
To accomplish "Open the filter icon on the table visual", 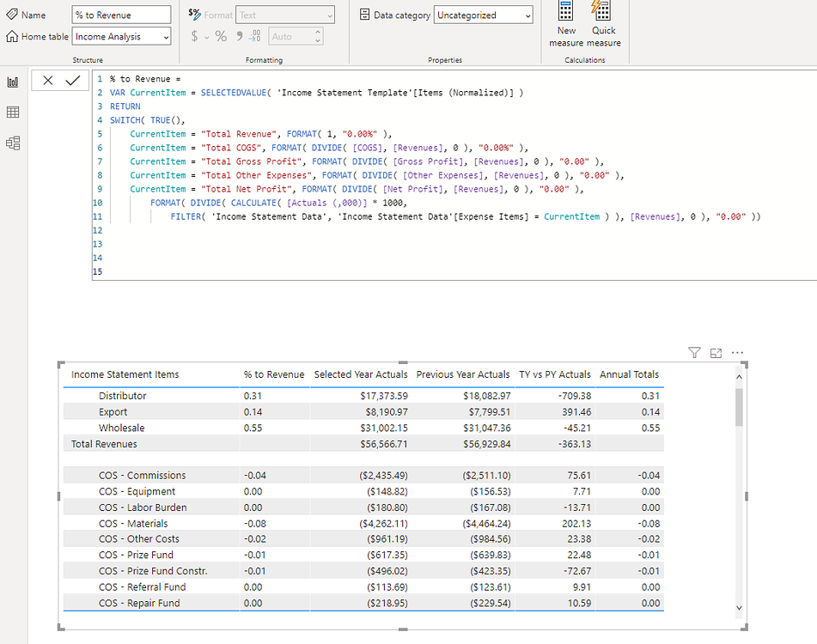I will click(694, 352).
